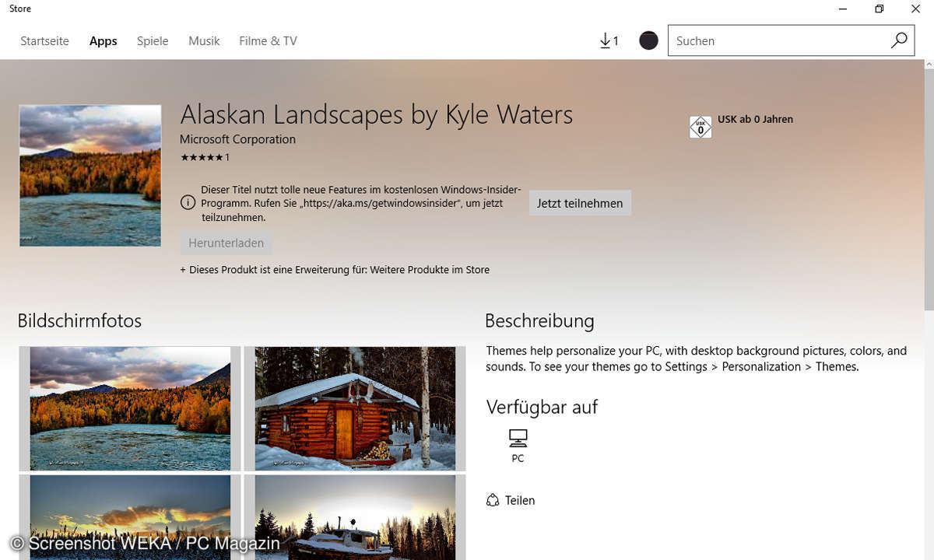This screenshot has height=560, width=934.
Task: Click the USK ab 0 Jahren text
Action: coord(755,119)
